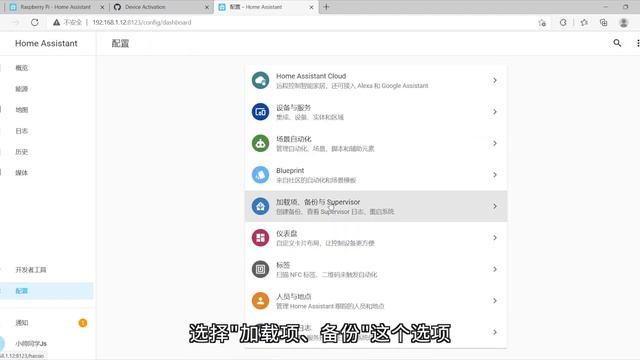Screen dimensions: 640x360
Task: Open 日志 in the sidebar
Action: click(22, 131)
